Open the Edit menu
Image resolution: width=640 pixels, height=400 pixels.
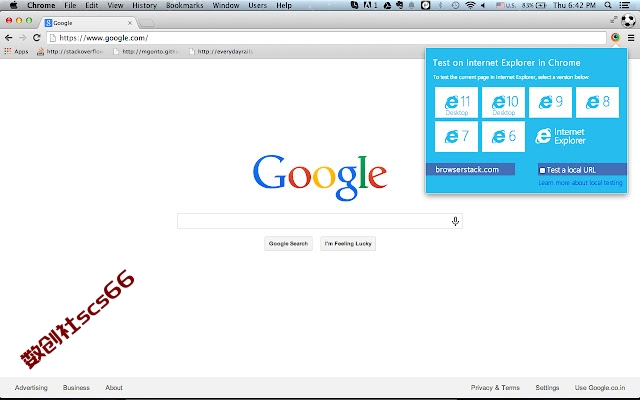(x=91, y=5)
